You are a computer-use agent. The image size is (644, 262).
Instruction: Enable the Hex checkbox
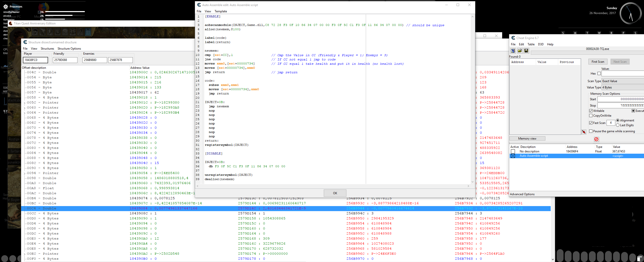click(x=599, y=74)
